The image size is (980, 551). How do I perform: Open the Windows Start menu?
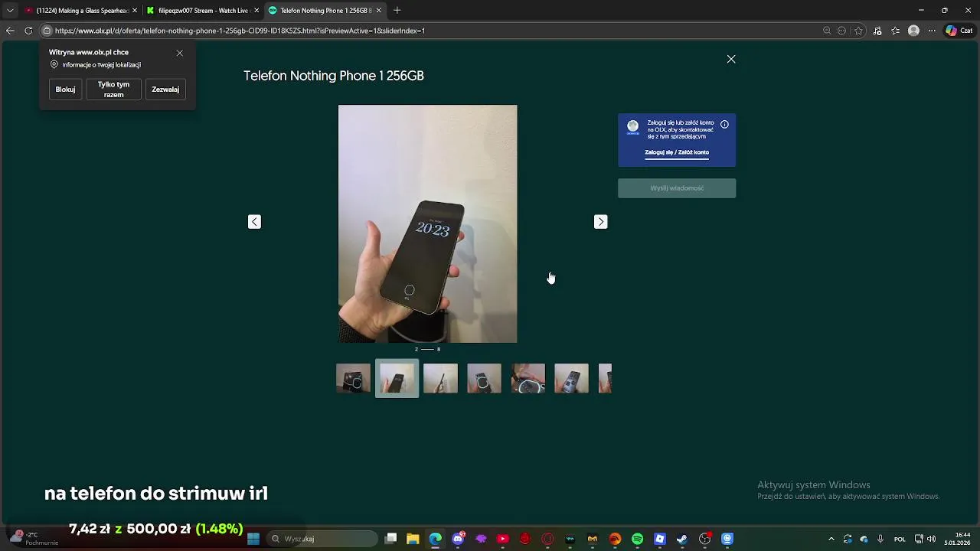coord(253,539)
